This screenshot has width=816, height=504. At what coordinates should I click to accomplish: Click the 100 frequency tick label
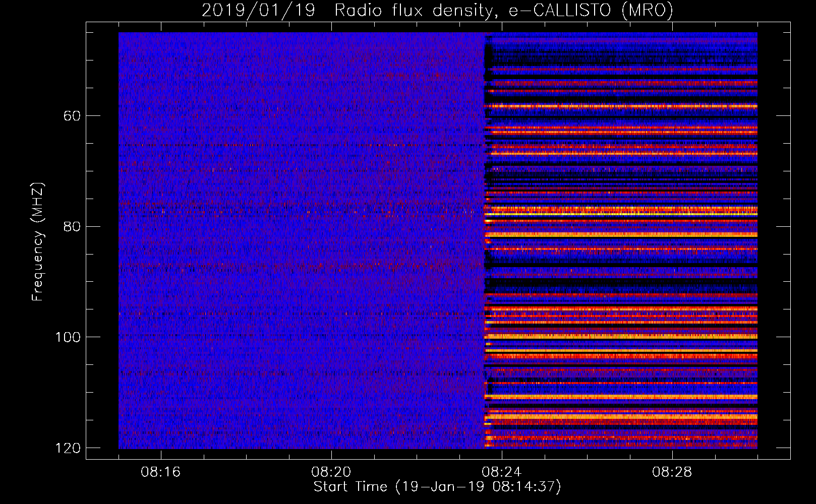pyautogui.click(x=68, y=337)
